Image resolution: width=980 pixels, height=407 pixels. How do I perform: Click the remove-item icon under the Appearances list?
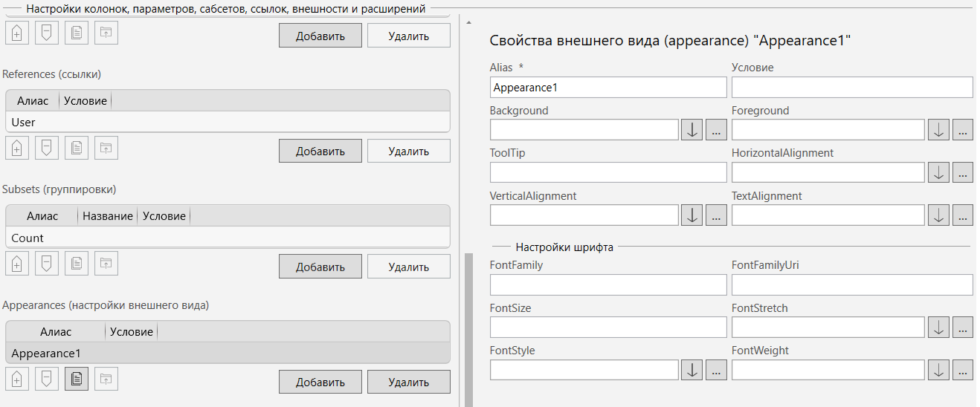tap(47, 379)
